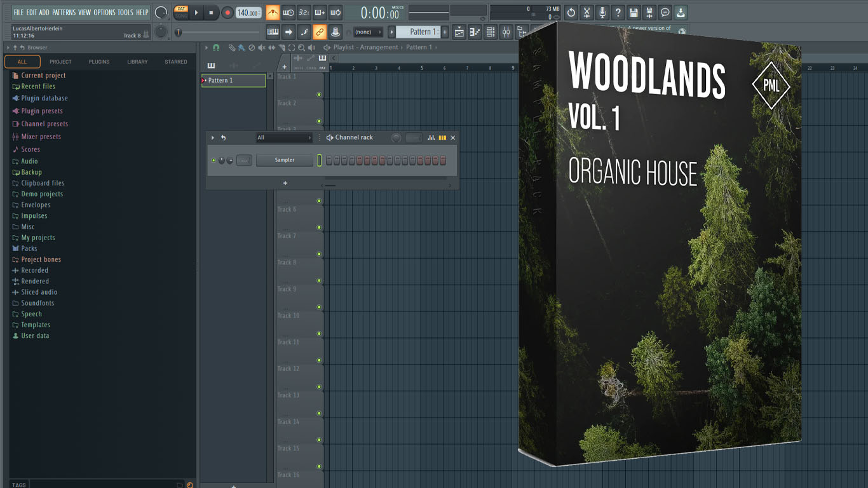Viewport: 868px width, 488px height.
Task: Select the playlist zoom magnifier tool
Action: tap(301, 48)
